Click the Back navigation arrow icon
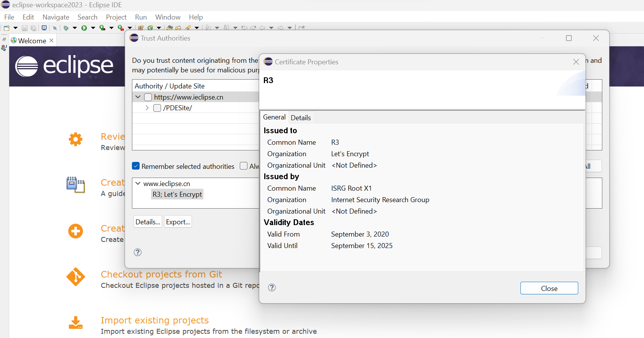This screenshot has width=644, height=338. point(262,28)
